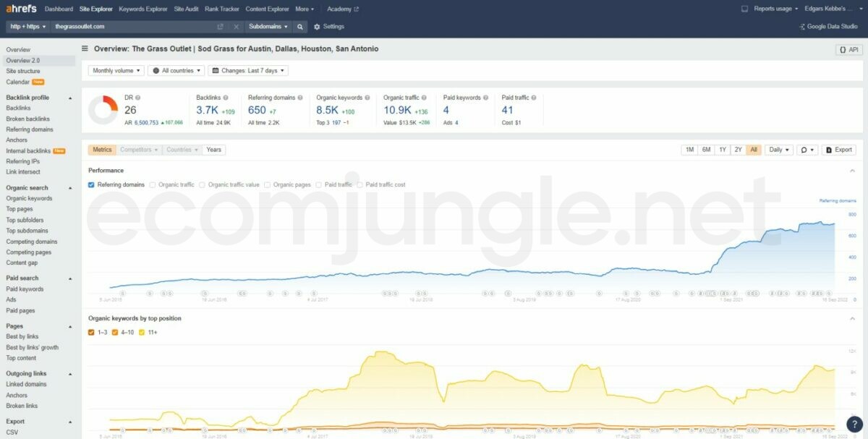Enable the Organic traffic checkbox
The image size is (868, 439).
(x=153, y=184)
